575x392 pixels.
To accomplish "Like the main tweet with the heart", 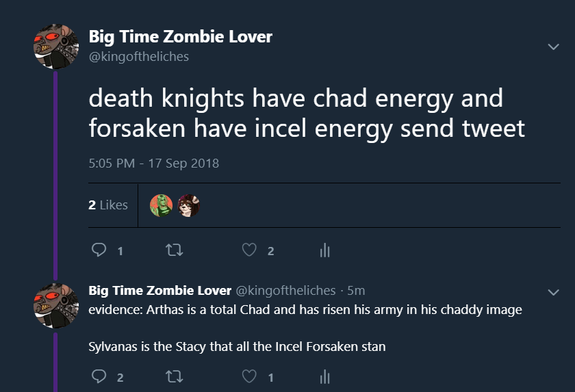I will 249,251.
